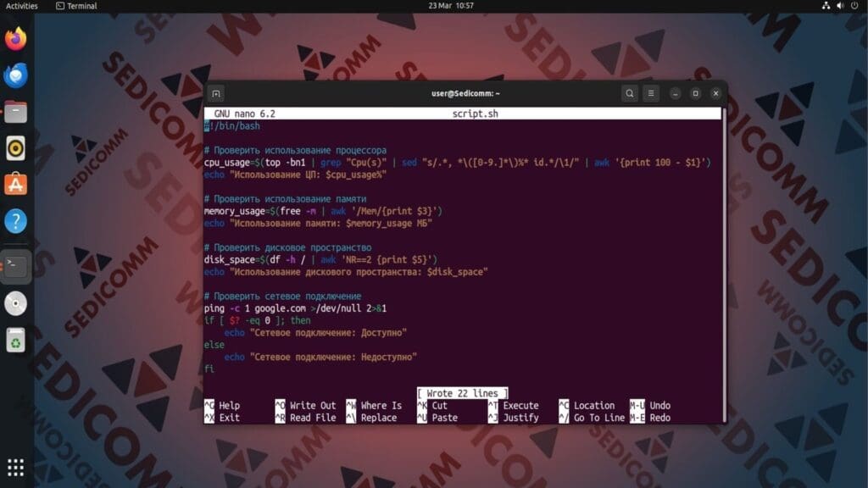
Task: Open a new Terminal tab
Action: click(x=215, y=93)
